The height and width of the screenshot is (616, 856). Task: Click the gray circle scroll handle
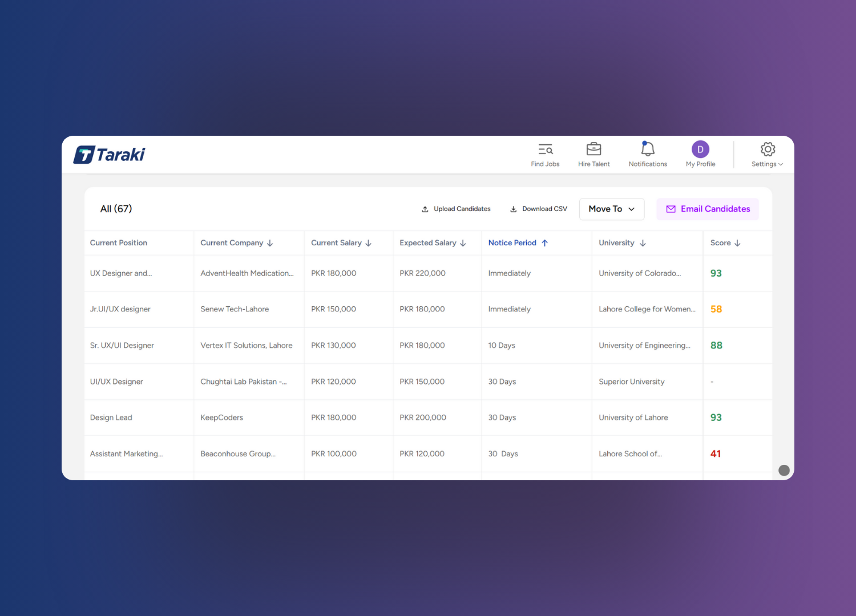[784, 470]
